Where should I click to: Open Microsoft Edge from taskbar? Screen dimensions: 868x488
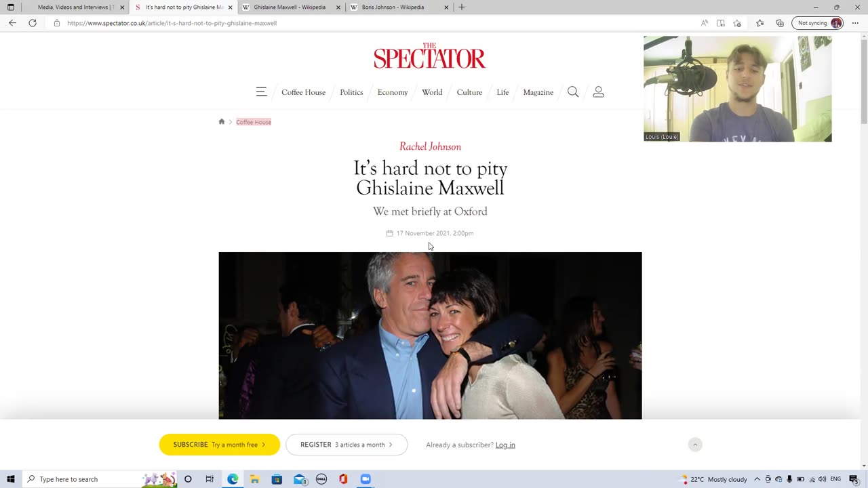(x=233, y=479)
